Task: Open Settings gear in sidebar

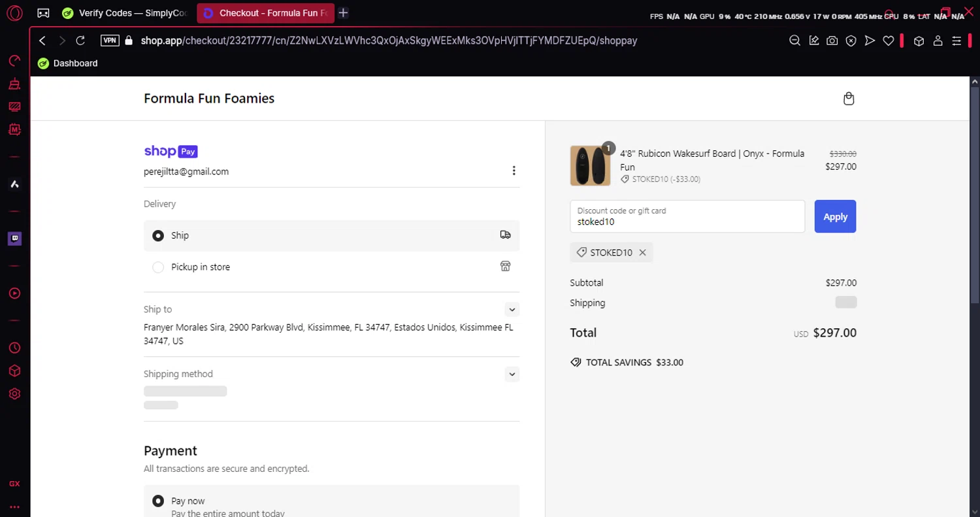Action: pos(14,394)
